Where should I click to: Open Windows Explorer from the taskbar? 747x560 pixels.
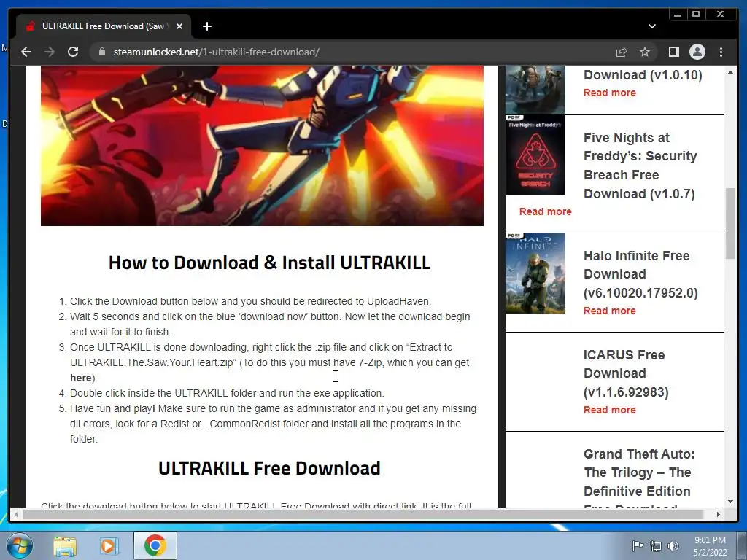point(65,546)
